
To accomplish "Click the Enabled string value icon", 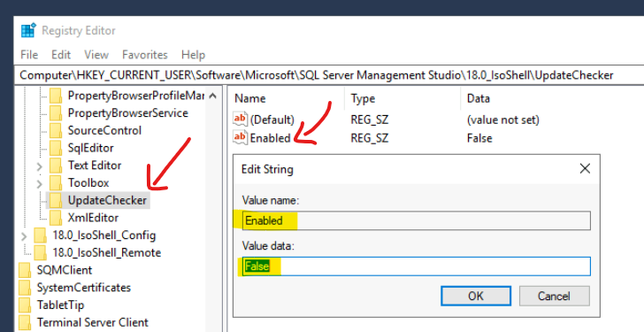I will point(241,137).
